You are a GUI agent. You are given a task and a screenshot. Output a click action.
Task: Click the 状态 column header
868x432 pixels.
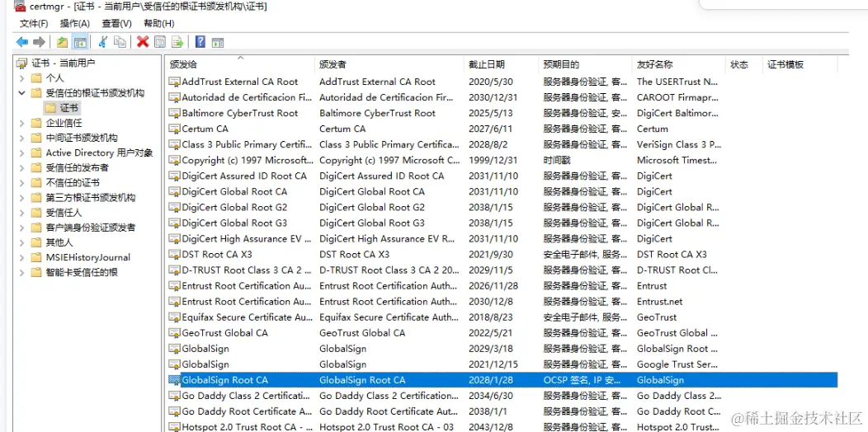744,64
